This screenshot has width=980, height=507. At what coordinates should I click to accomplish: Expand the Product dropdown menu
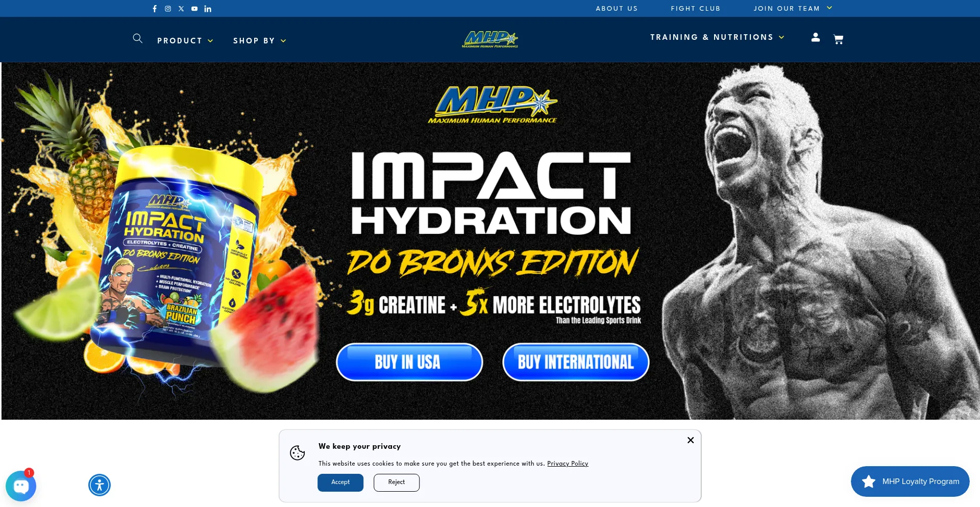185,41
